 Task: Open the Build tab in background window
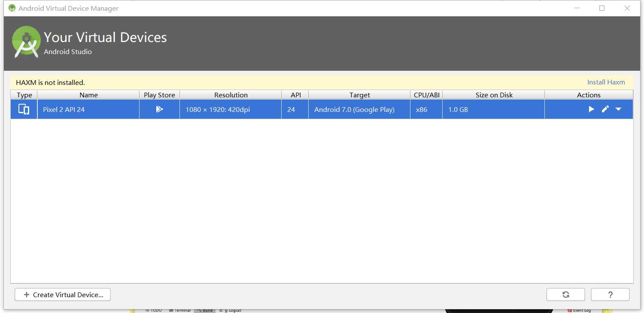(x=204, y=310)
